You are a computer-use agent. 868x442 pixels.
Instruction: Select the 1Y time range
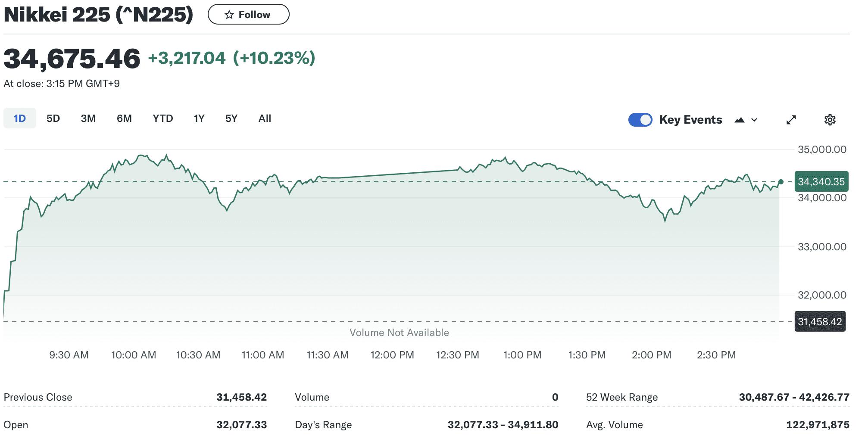coord(199,118)
